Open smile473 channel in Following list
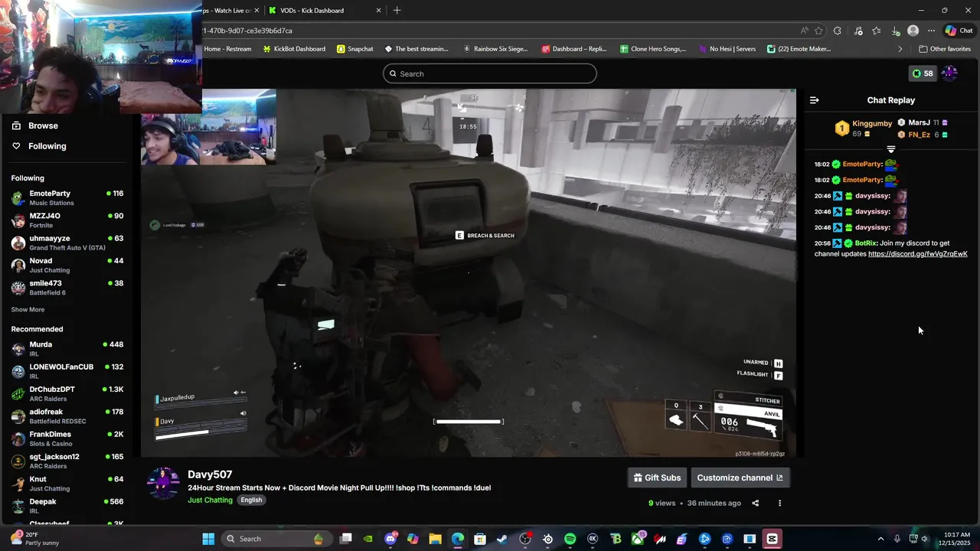The height and width of the screenshot is (551, 980). click(x=67, y=288)
